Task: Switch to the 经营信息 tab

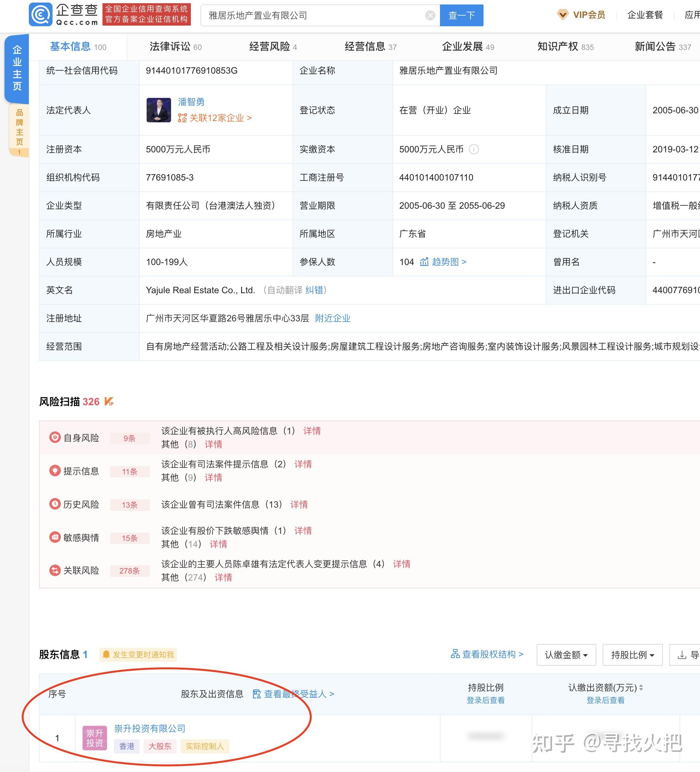Action: pos(370,47)
